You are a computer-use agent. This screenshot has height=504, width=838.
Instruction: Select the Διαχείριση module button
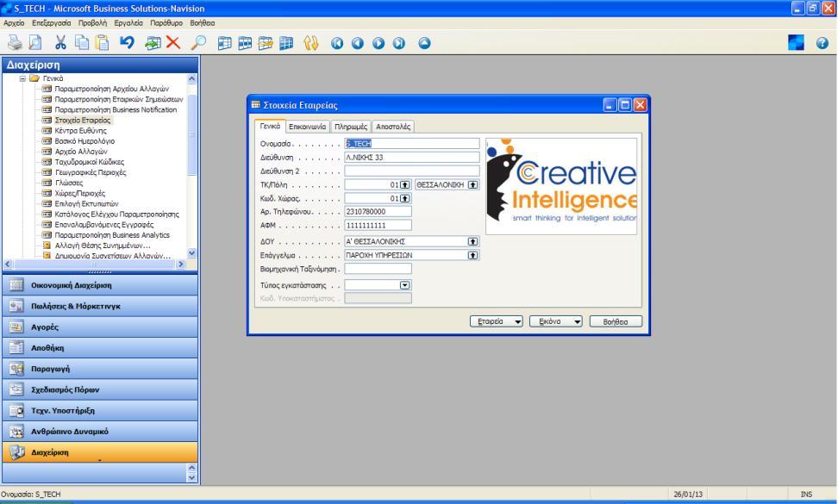pyautogui.click(x=100, y=451)
